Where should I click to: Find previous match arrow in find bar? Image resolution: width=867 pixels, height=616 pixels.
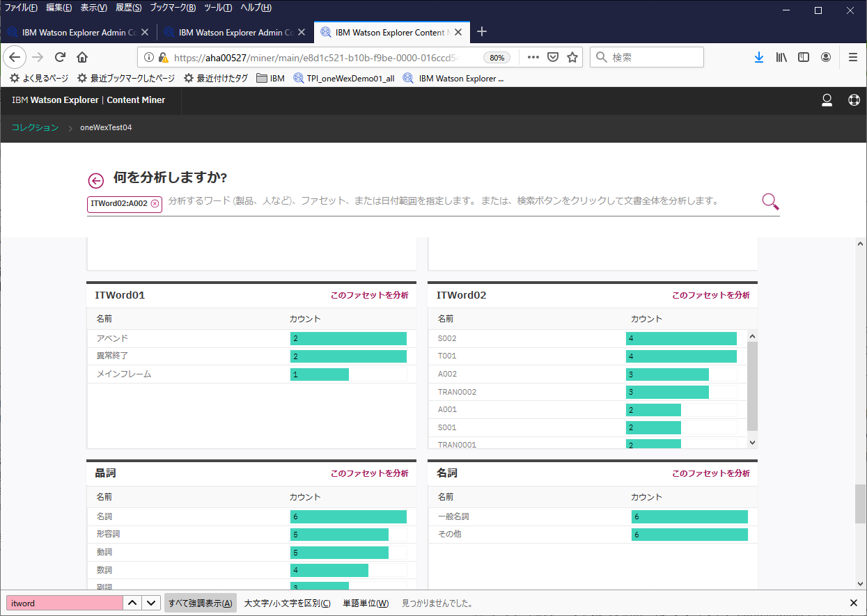click(x=132, y=603)
